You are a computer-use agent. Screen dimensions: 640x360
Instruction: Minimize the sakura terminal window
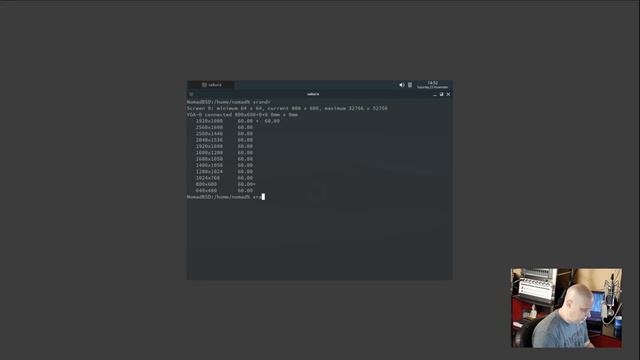coord(435,94)
